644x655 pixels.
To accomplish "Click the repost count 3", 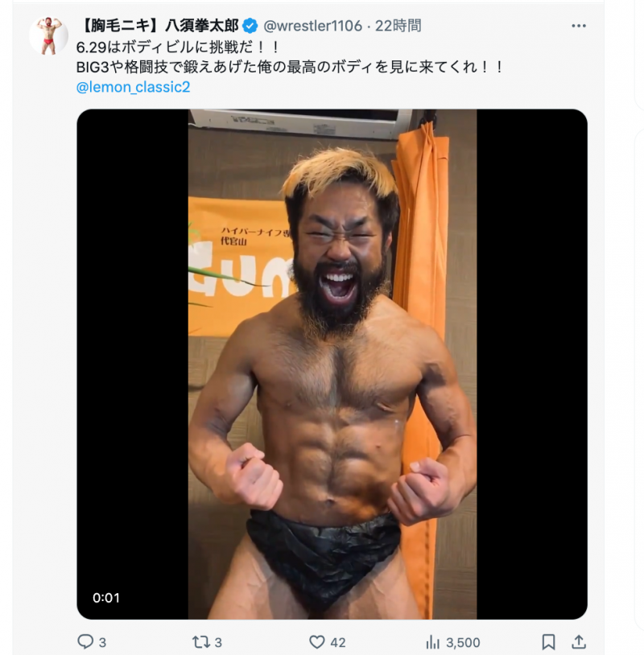I will coord(218,642).
